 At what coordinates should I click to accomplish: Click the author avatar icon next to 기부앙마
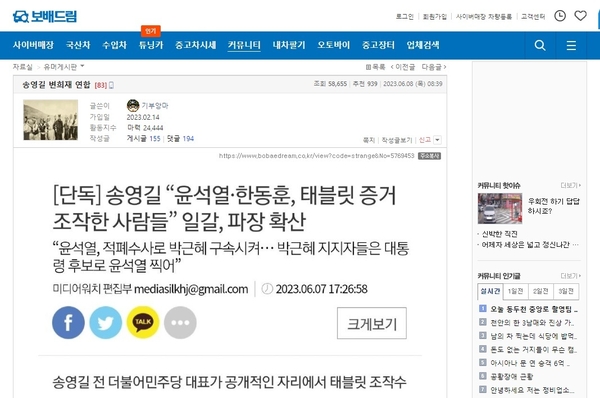click(133, 105)
